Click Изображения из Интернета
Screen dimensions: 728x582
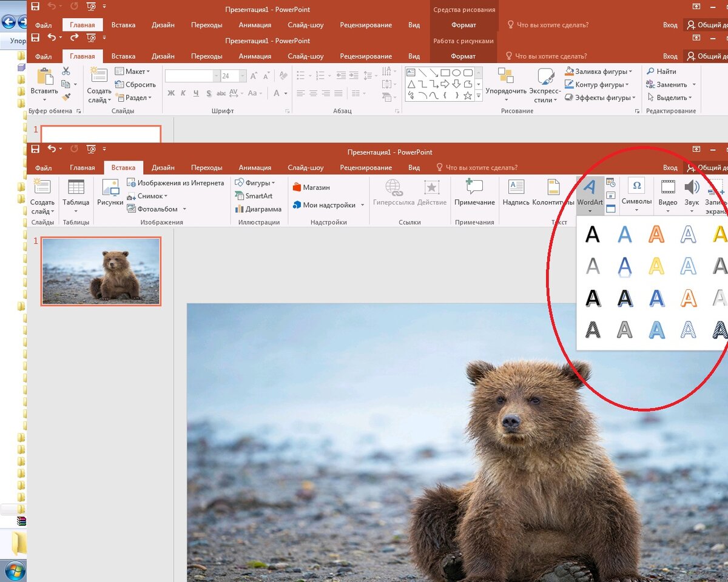[175, 182]
